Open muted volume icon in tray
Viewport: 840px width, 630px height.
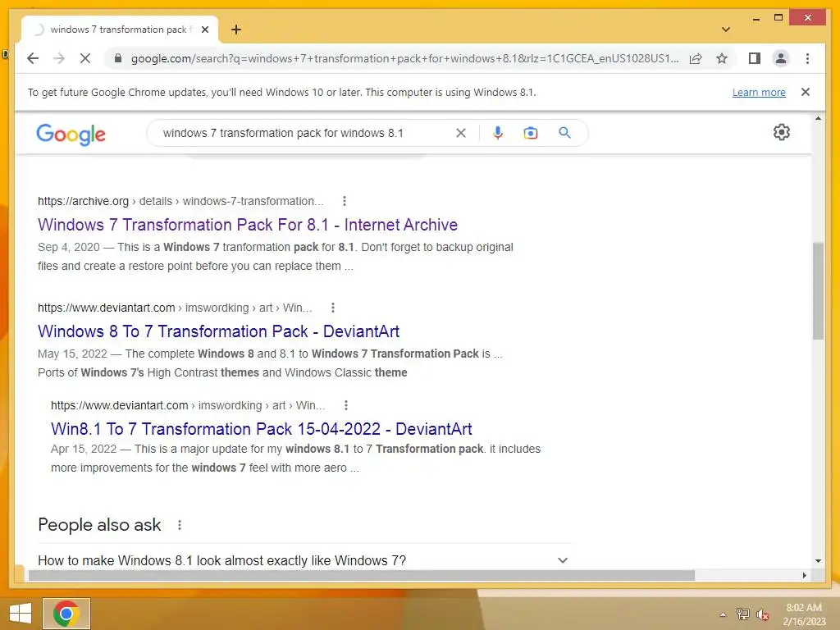click(x=762, y=614)
